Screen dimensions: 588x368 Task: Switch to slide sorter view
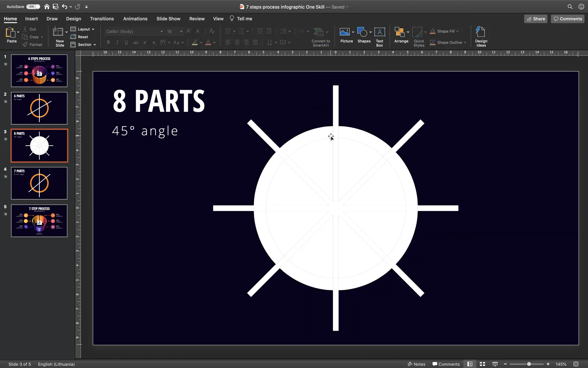(482, 364)
